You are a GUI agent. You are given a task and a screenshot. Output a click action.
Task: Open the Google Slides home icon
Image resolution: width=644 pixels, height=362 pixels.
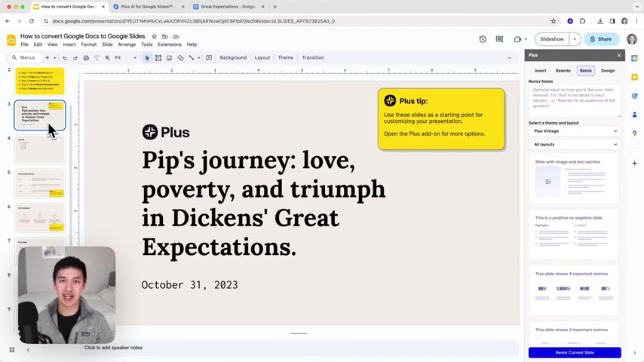(11, 40)
